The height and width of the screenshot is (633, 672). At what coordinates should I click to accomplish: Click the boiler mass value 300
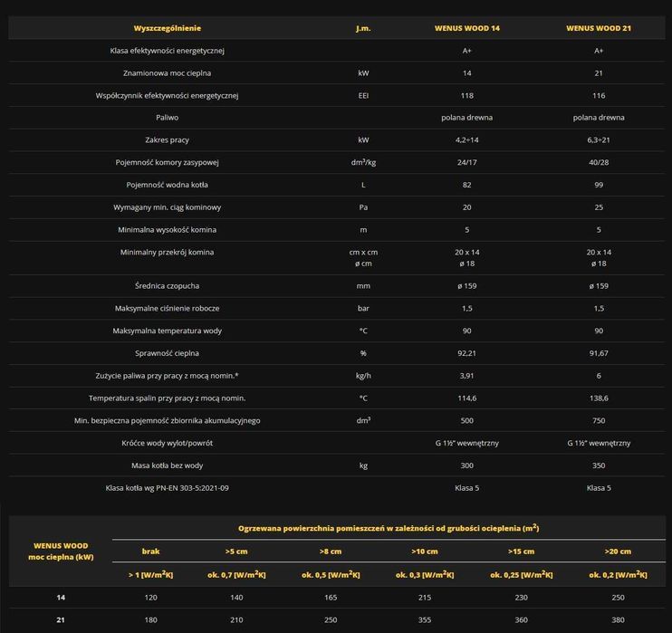pyautogui.click(x=466, y=465)
